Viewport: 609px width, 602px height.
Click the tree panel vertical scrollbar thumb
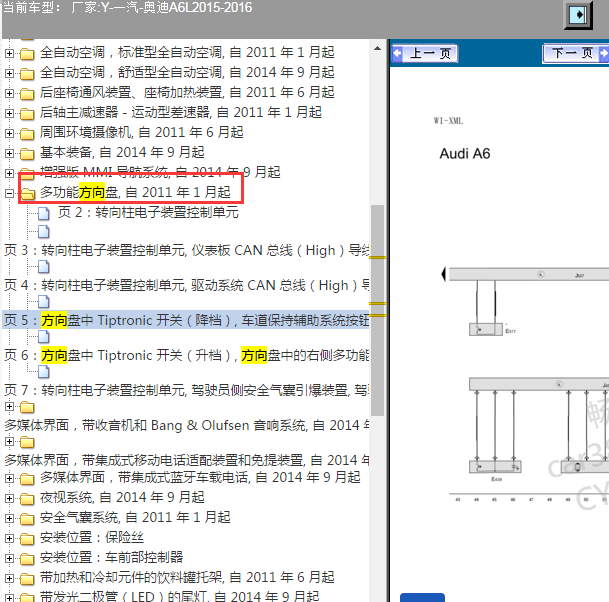[x=377, y=310]
